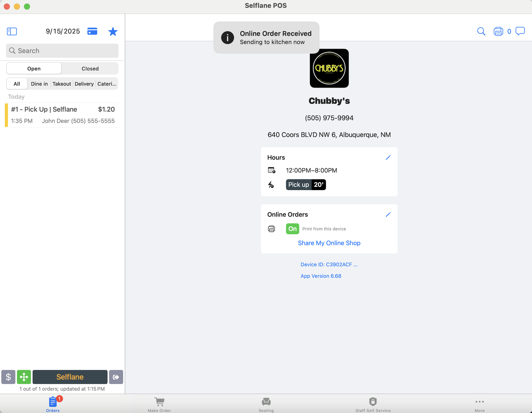Click the printer queue icon
Viewport: 532px width, 413px height.
click(498, 31)
